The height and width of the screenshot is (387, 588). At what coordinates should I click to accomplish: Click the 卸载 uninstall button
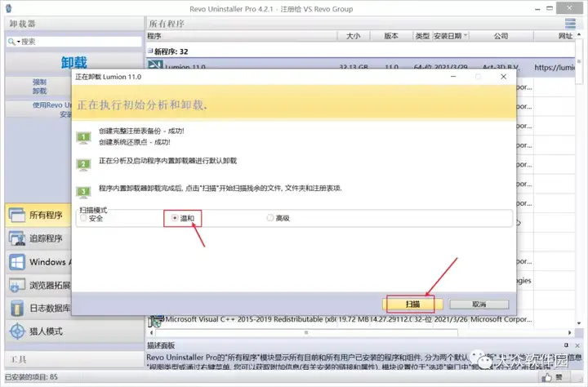point(73,62)
